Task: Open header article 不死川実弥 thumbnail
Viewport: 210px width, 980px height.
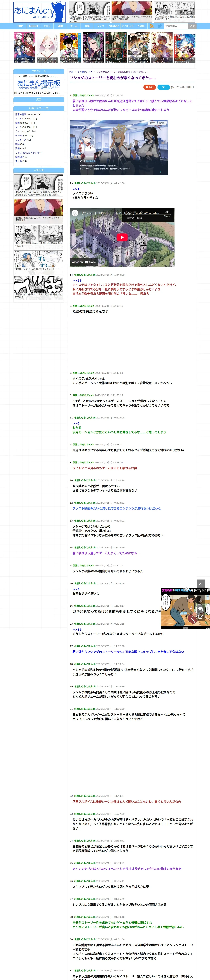Action: (x=90, y=12)
